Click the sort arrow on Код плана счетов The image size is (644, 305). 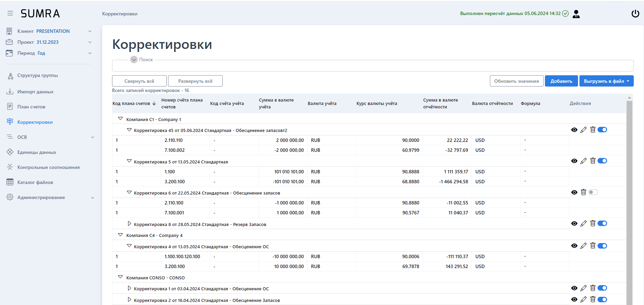point(154,104)
